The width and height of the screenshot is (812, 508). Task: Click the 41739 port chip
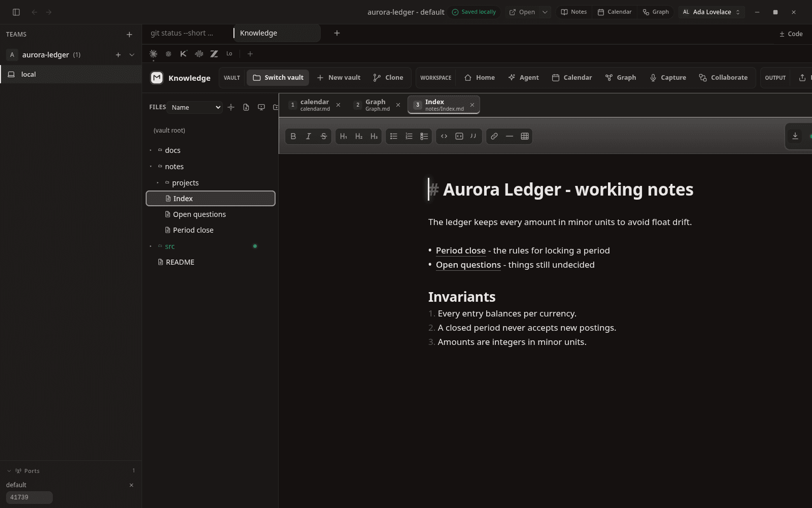click(x=29, y=497)
